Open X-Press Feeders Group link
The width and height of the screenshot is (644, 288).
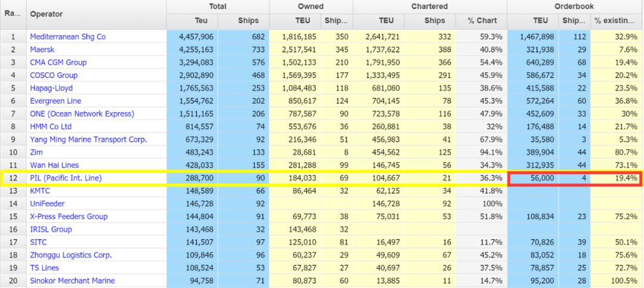69,216
